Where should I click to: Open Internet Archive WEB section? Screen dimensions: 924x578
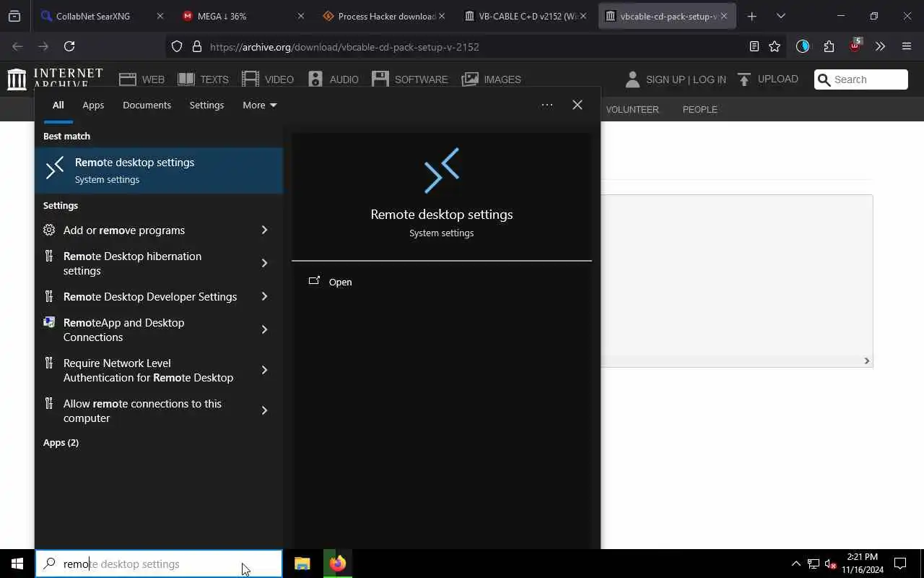click(x=142, y=79)
